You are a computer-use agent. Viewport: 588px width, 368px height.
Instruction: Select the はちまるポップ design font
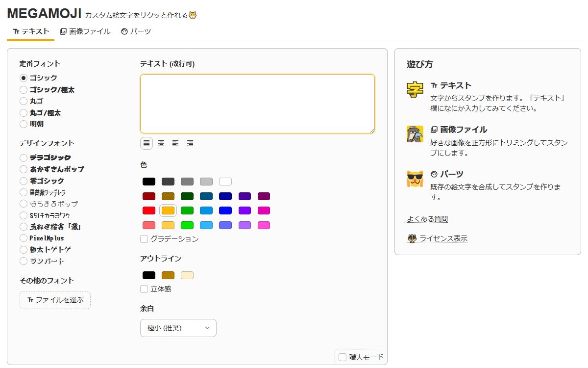(x=24, y=204)
